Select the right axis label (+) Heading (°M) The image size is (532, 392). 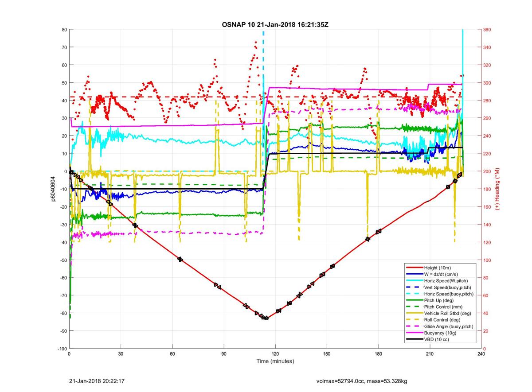[497, 189]
